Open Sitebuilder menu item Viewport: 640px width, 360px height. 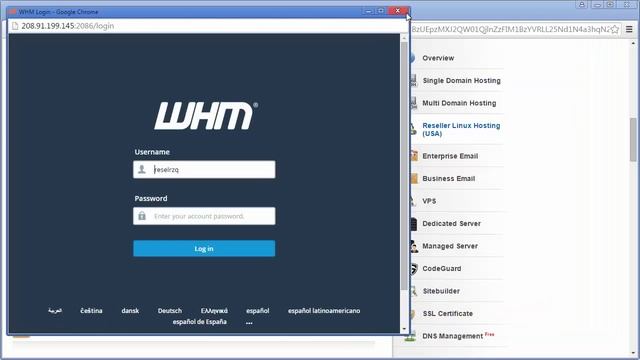441,291
